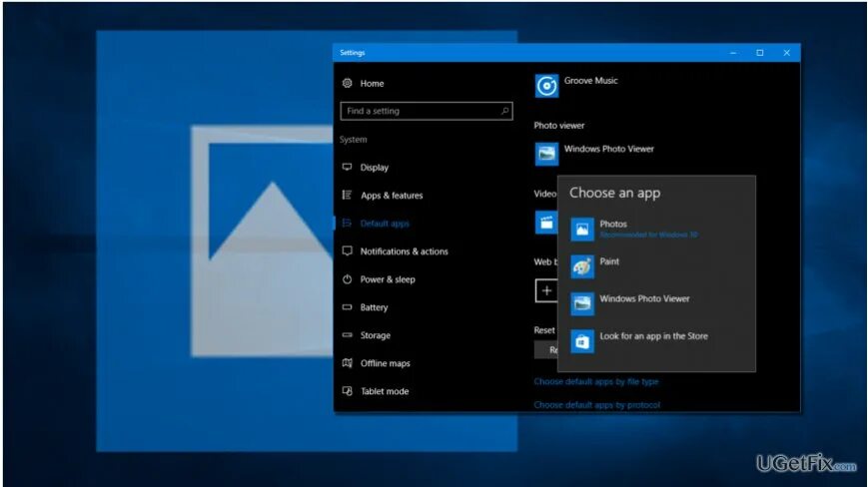Click the Battery icon

coord(347,306)
